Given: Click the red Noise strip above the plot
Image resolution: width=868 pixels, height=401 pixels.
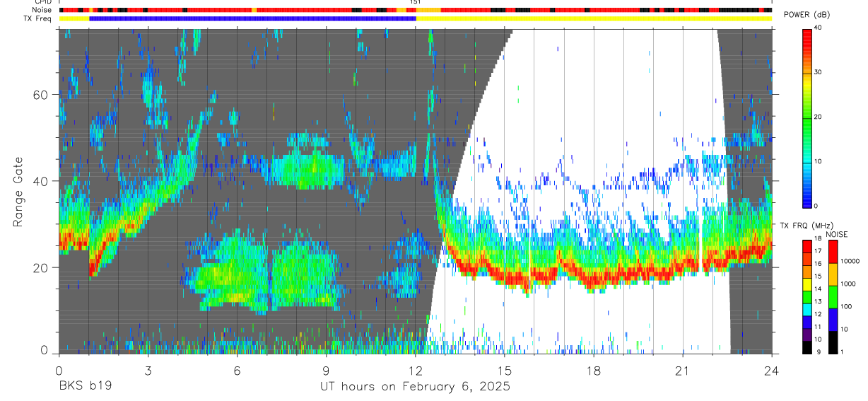Looking at the screenshot, I should (415, 10).
